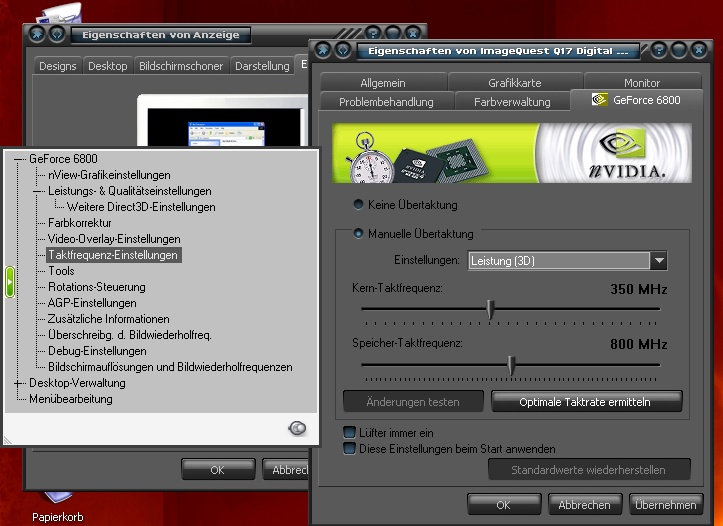This screenshot has width=723, height=526.
Task: Switch to the Allgemein tab
Action: (383, 83)
